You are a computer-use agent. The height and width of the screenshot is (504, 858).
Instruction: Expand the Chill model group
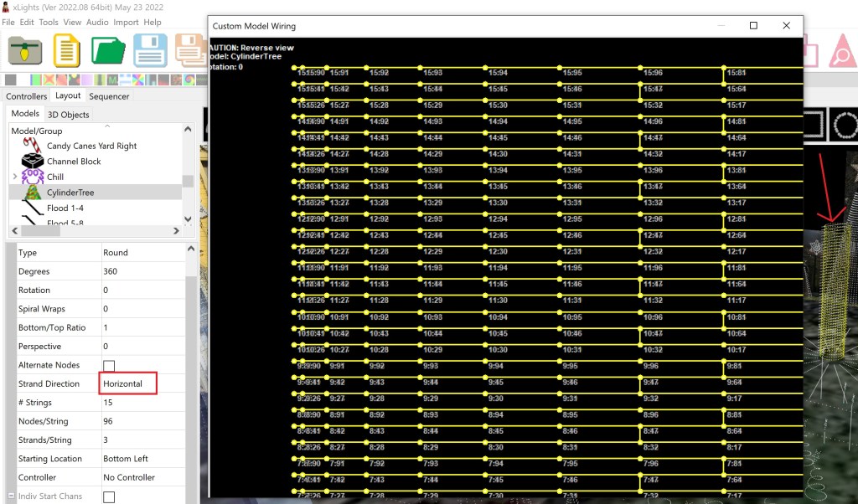click(14, 177)
